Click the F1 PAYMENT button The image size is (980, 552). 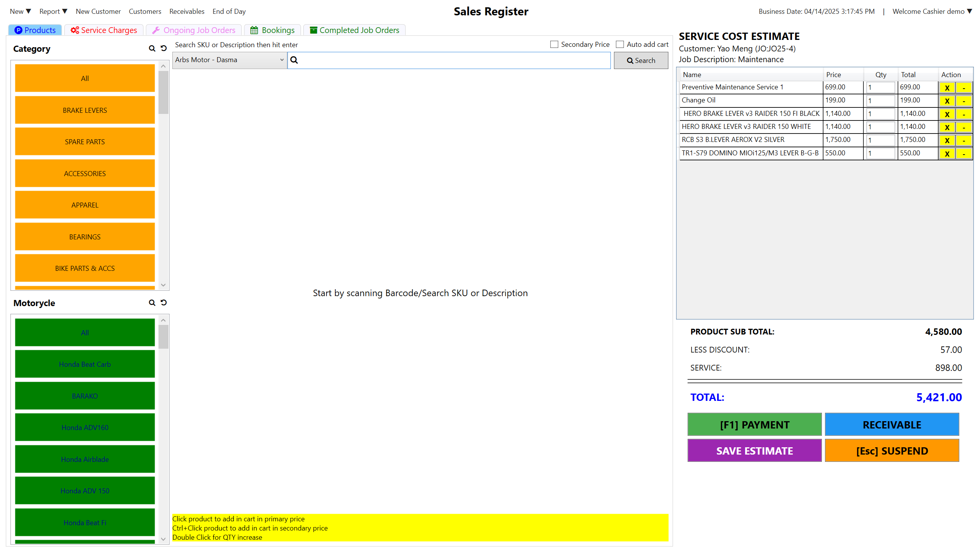pos(754,425)
